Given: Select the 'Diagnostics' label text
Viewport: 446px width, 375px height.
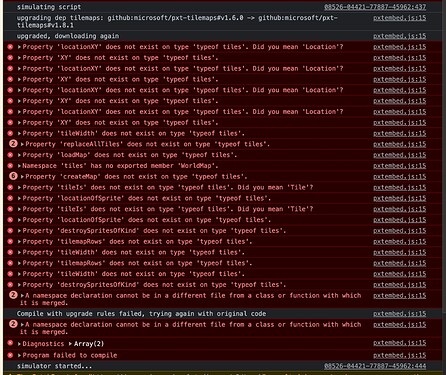Looking at the screenshot, I should [x=43, y=344].
